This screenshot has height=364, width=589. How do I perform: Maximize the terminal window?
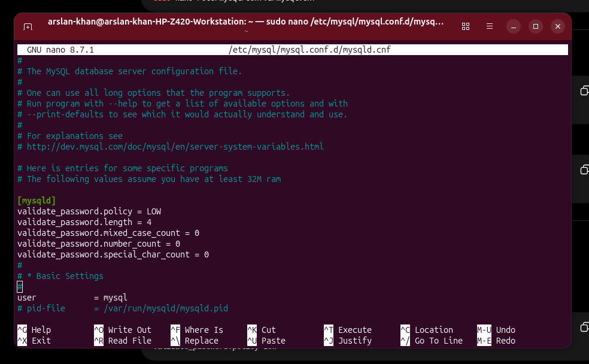coord(536,26)
